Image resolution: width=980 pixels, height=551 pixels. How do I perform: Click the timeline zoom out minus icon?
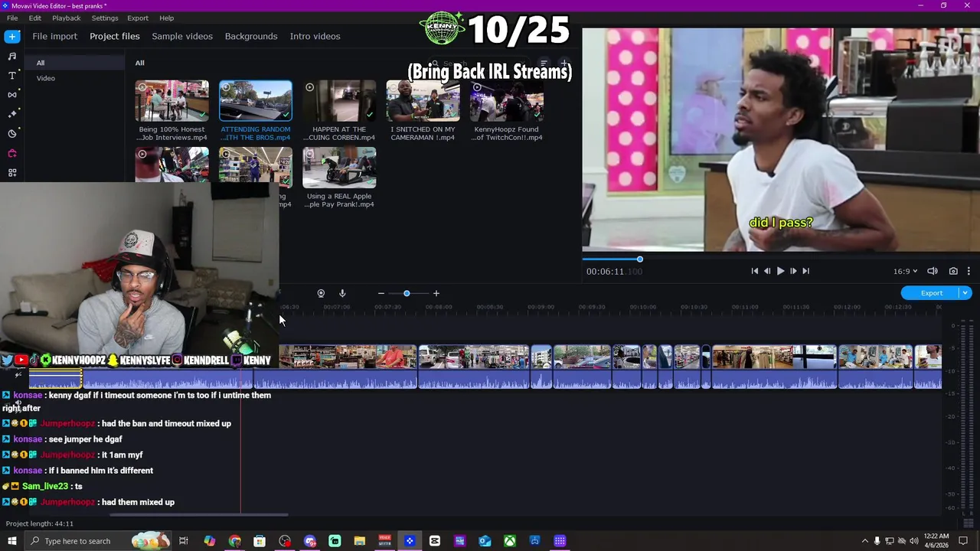pyautogui.click(x=381, y=293)
